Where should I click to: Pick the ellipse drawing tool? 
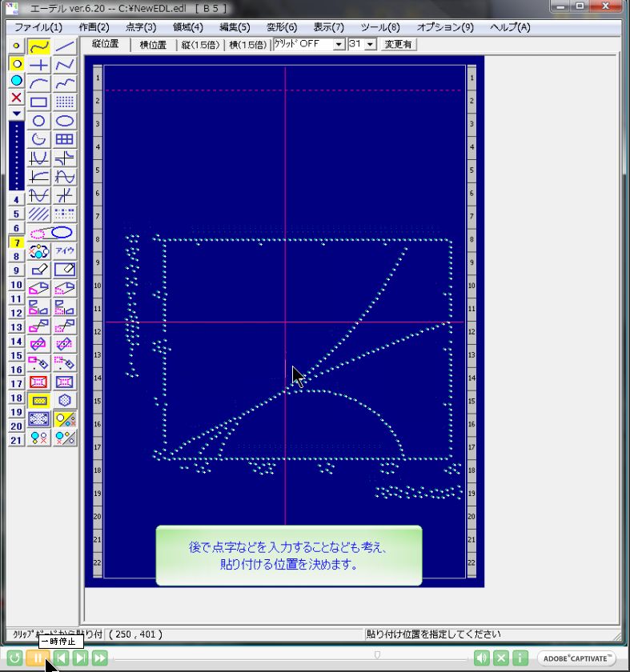[x=65, y=121]
